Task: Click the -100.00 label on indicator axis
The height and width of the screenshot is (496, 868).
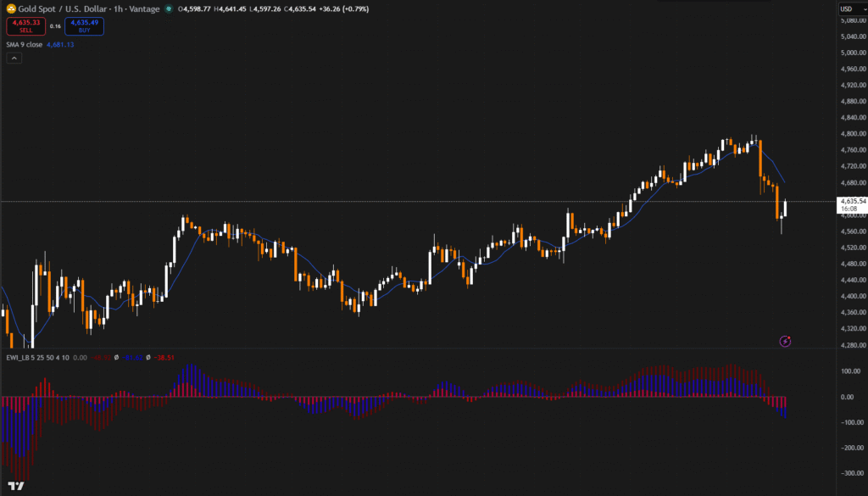Action: (x=853, y=422)
